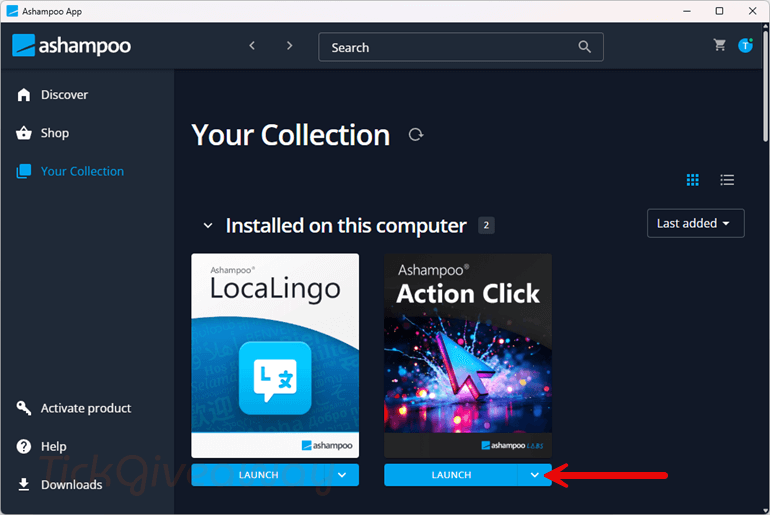Screen dimensions: 770x515
Task: Expand Action Click launch options arrow
Action: click(535, 475)
